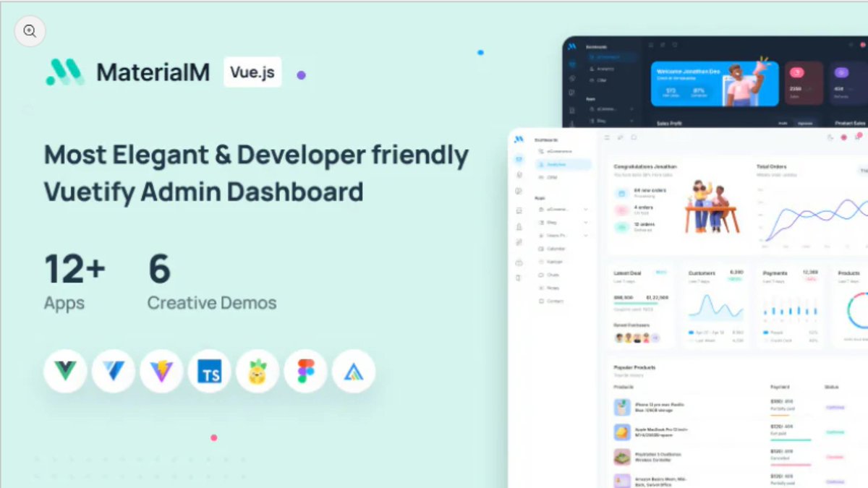Viewport: 868px width, 488px height.
Task: Expand eCommerce apps chevron in light sidebar
Action: coord(585,210)
